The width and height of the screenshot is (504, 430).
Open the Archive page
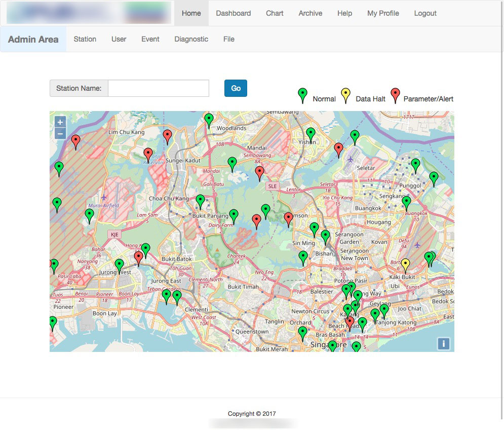[310, 13]
